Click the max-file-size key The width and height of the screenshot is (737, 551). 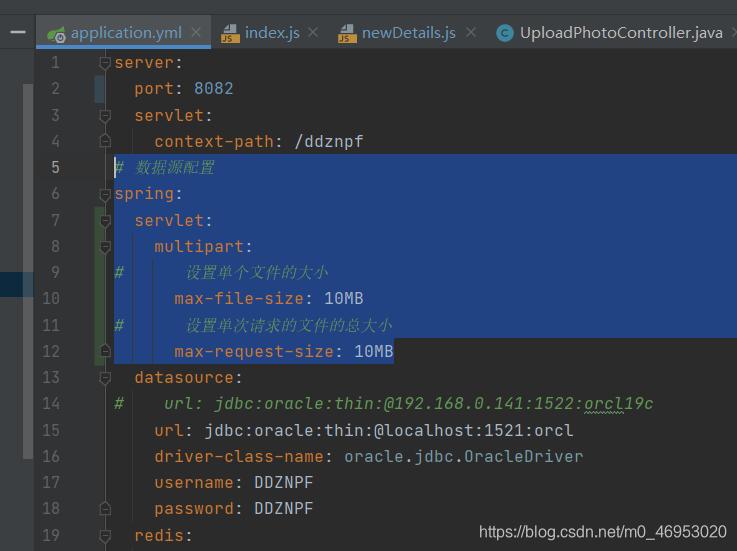pos(239,299)
